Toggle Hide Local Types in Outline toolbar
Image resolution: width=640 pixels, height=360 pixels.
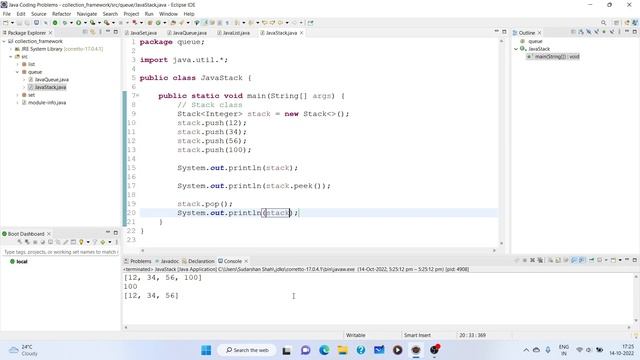point(612,32)
